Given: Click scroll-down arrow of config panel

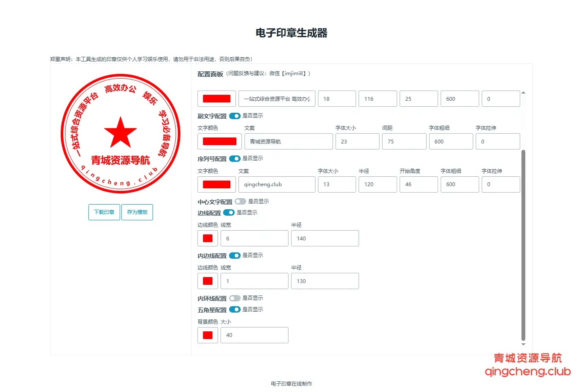Looking at the screenshot, I should [523, 344].
